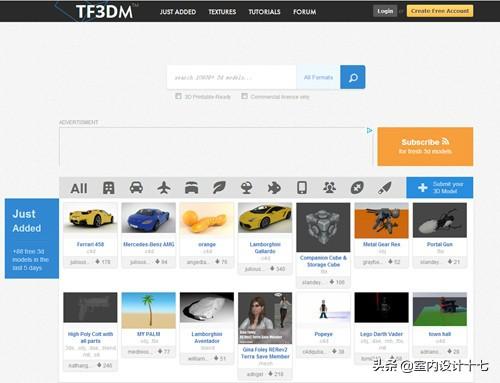Filter by rocket category icon
The width and height of the screenshot is (500, 383).
pyautogui.click(x=384, y=188)
